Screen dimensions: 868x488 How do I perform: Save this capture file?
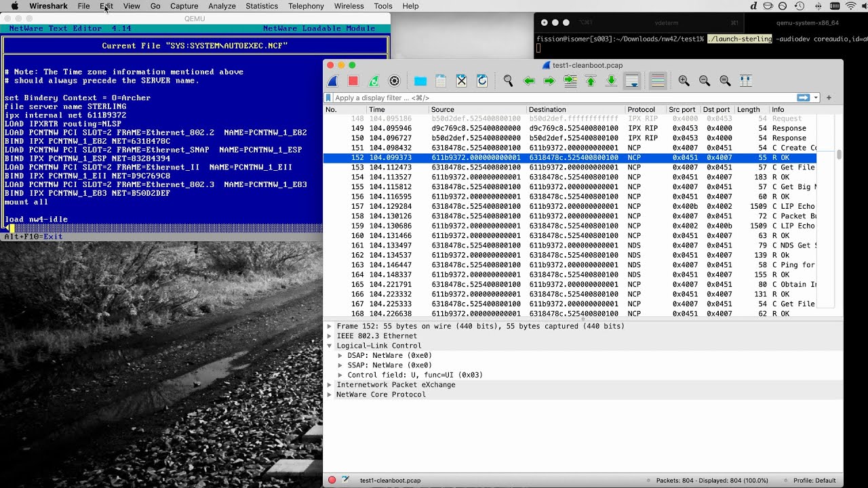[x=441, y=81]
